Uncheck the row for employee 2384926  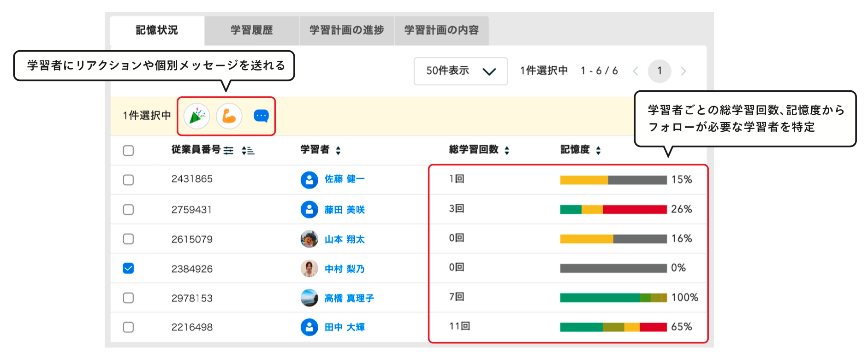(x=128, y=268)
